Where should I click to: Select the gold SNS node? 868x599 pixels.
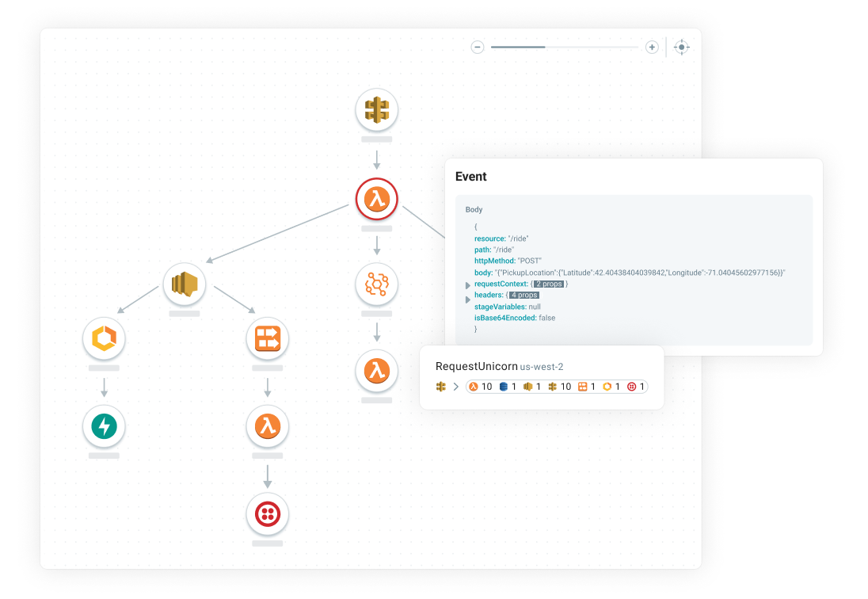click(x=185, y=284)
